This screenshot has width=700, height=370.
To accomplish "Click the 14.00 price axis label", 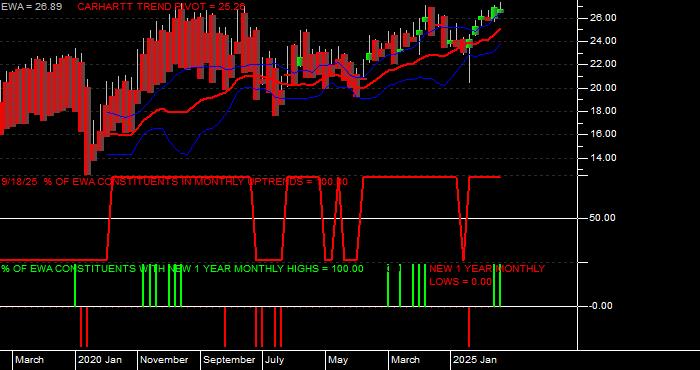I will tap(604, 158).
